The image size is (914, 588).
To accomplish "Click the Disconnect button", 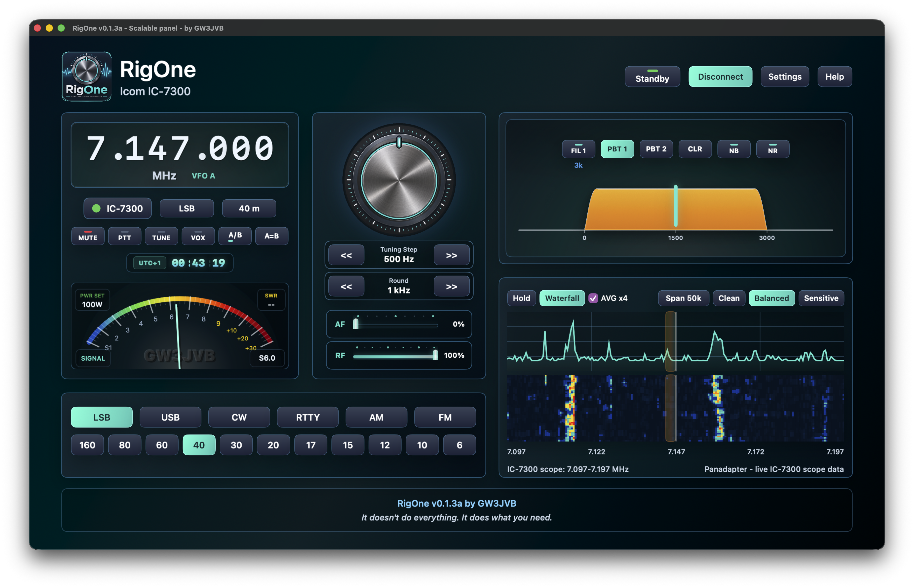I will (720, 76).
